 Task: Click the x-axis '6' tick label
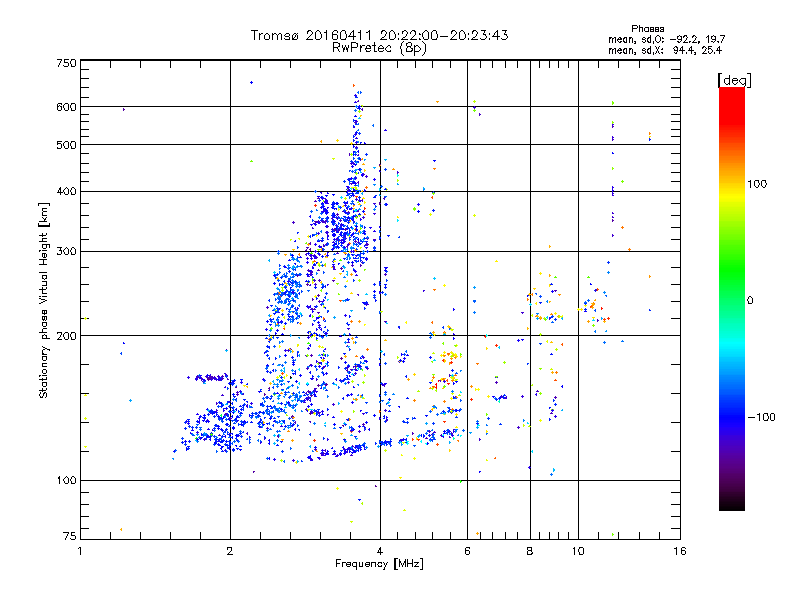pyautogui.click(x=467, y=551)
